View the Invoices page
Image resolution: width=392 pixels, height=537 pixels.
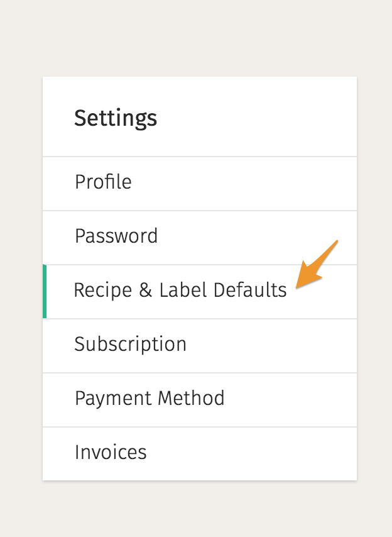tap(200, 454)
